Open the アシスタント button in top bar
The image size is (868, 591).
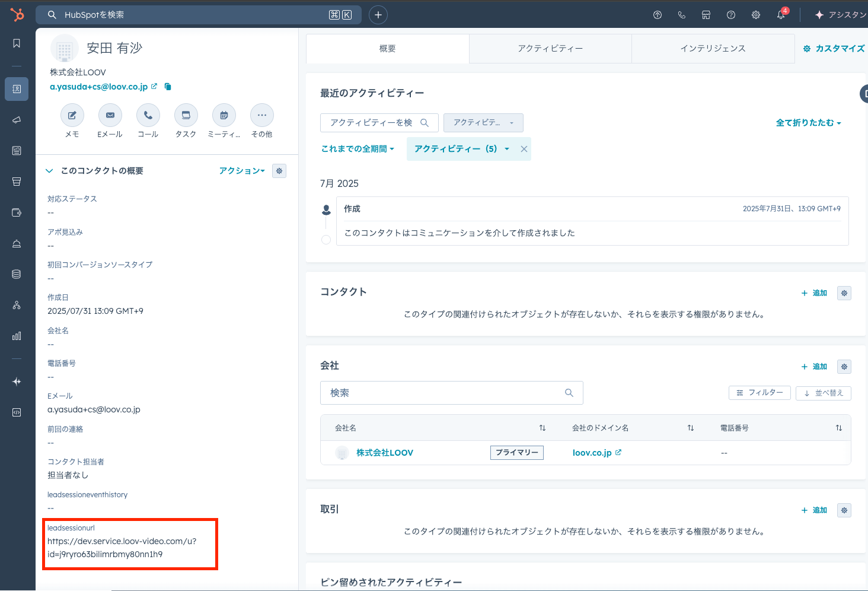tap(841, 15)
